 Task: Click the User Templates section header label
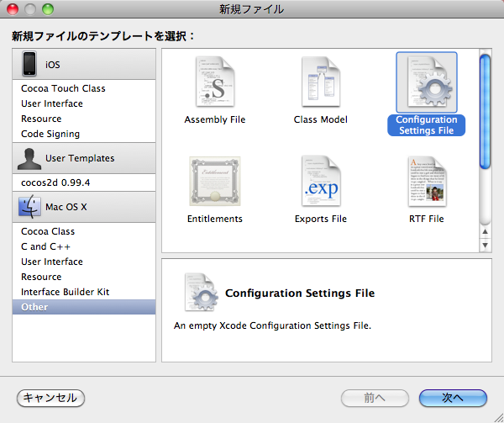(80, 158)
